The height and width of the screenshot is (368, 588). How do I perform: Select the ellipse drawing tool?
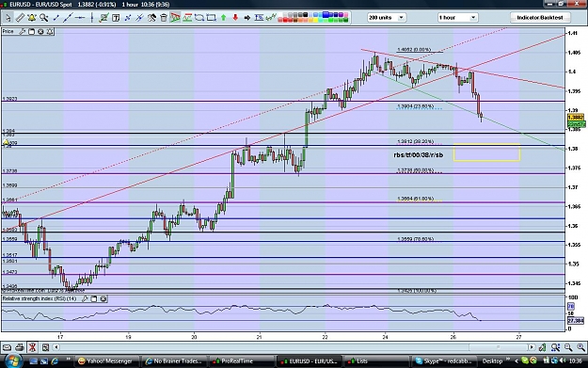(199, 17)
